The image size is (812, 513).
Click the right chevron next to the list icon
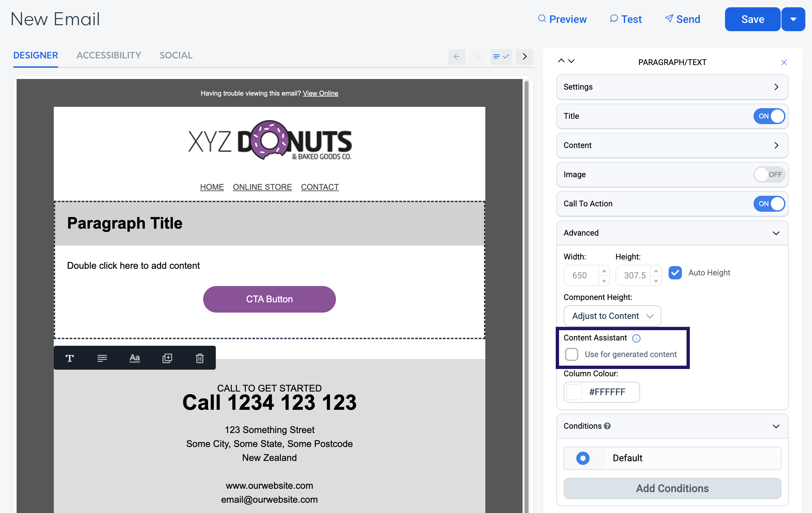pos(525,57)
